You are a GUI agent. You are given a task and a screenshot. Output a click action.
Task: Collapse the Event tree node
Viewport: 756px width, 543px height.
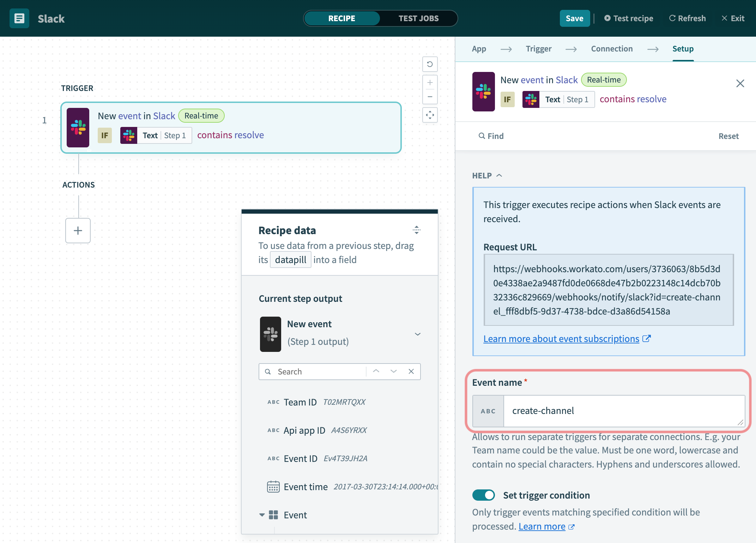click(262, 515)
